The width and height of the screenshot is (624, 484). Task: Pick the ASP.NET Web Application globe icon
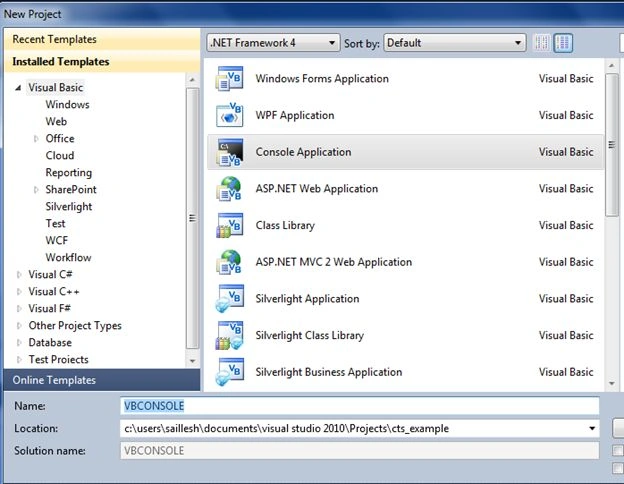(229, 189)
